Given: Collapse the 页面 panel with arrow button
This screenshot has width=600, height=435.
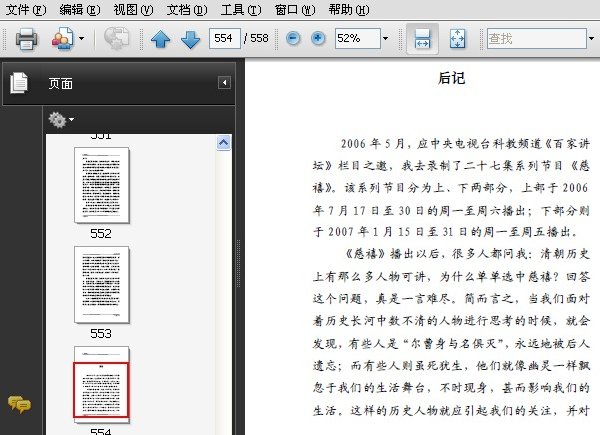Looking at the screenshot, I should coord(224,83).
